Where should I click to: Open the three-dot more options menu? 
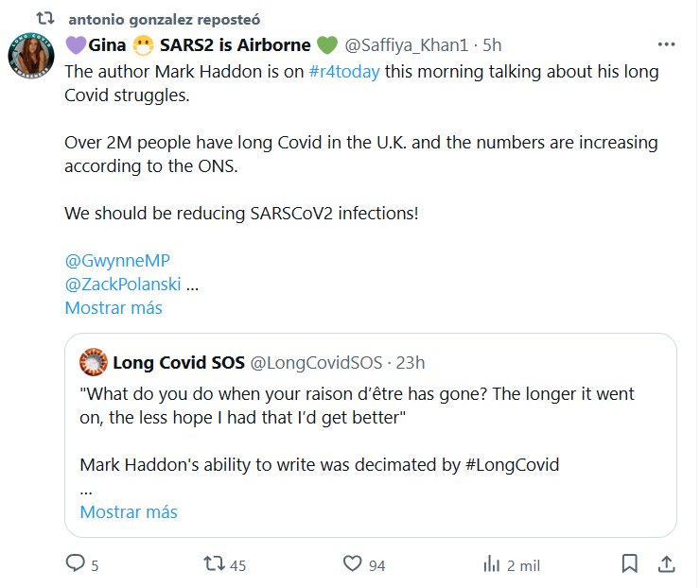[666, 44]
